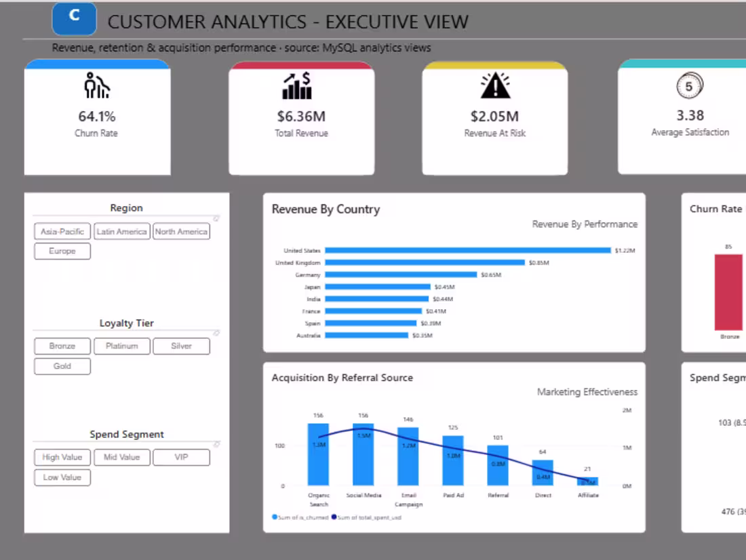This screenshot has height=560, width=746.
Task: Click the Marketing Effectiveness subtitle
Action: (587, 392)
